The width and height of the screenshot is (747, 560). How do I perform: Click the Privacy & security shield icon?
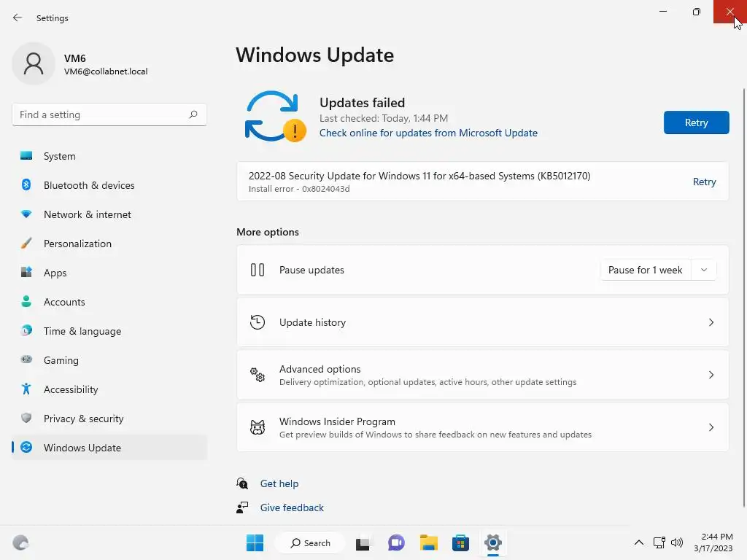[26, 419]
